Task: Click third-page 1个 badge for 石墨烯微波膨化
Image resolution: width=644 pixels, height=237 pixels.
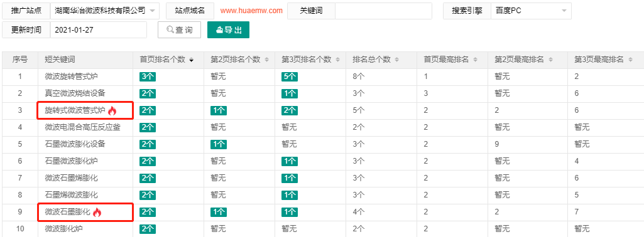Action: point(290,195)
